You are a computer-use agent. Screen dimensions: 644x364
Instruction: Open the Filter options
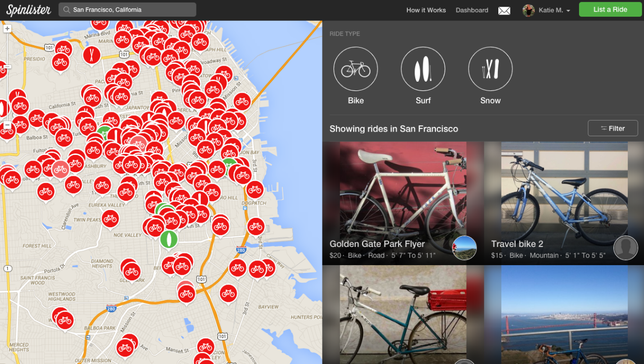[613, 128]
